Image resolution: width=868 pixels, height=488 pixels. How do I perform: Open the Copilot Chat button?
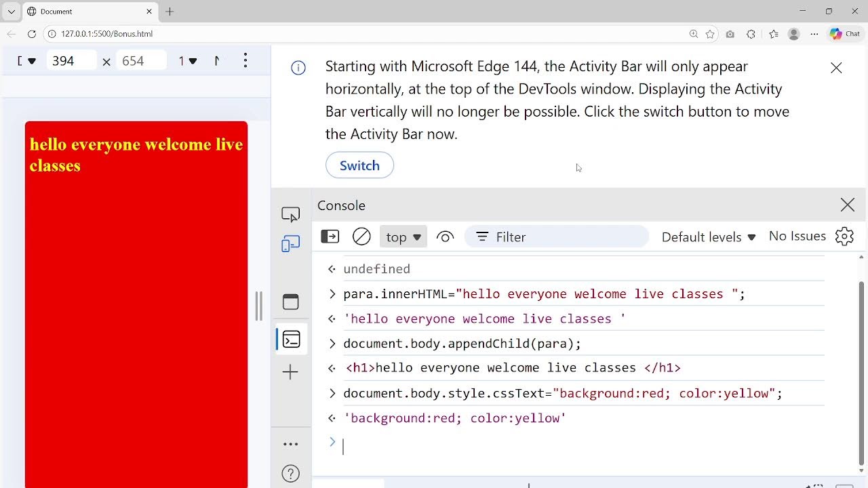[845, 34]
